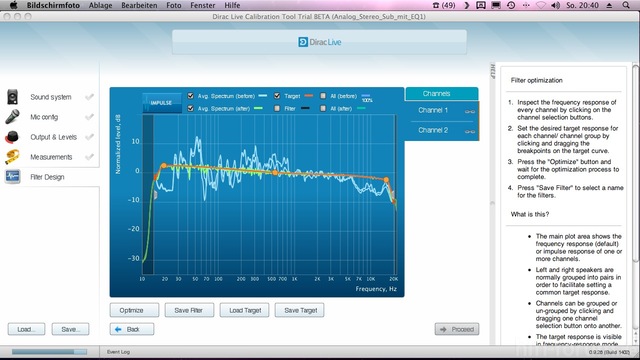Open the Fenster menu
This screenshot has height=360, width=640.
click(x=203, y=5)
